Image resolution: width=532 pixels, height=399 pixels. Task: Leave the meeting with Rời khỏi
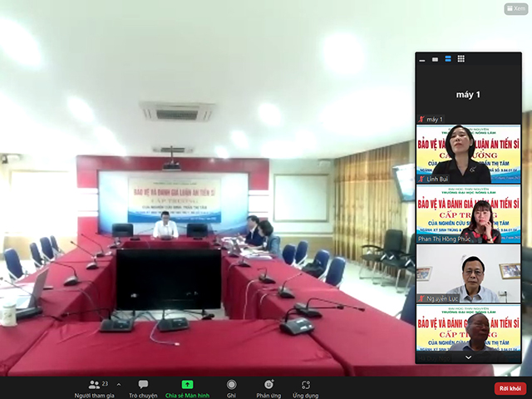[x=510, y=388]
